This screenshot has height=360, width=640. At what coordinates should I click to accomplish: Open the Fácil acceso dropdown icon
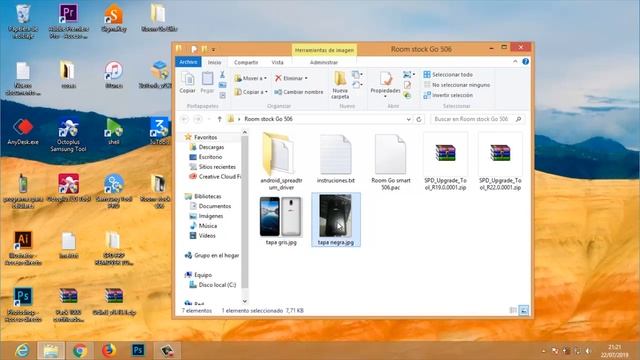pyautogui.click(x=357, y=85)
